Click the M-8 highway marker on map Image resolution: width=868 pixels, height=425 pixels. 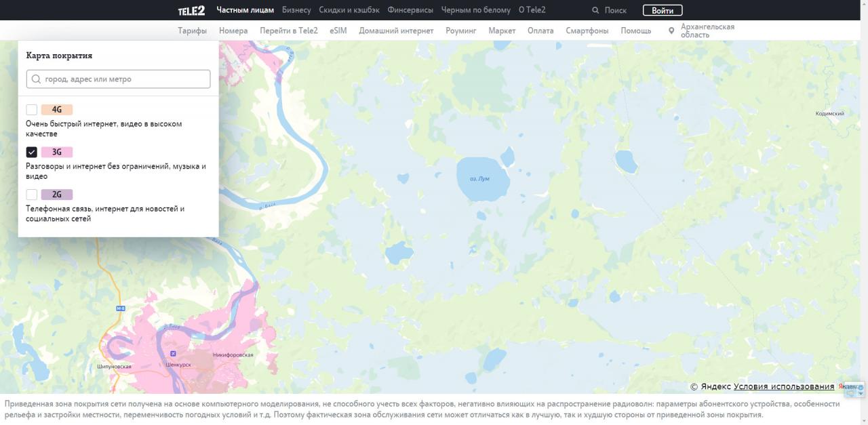coord(121,308)
